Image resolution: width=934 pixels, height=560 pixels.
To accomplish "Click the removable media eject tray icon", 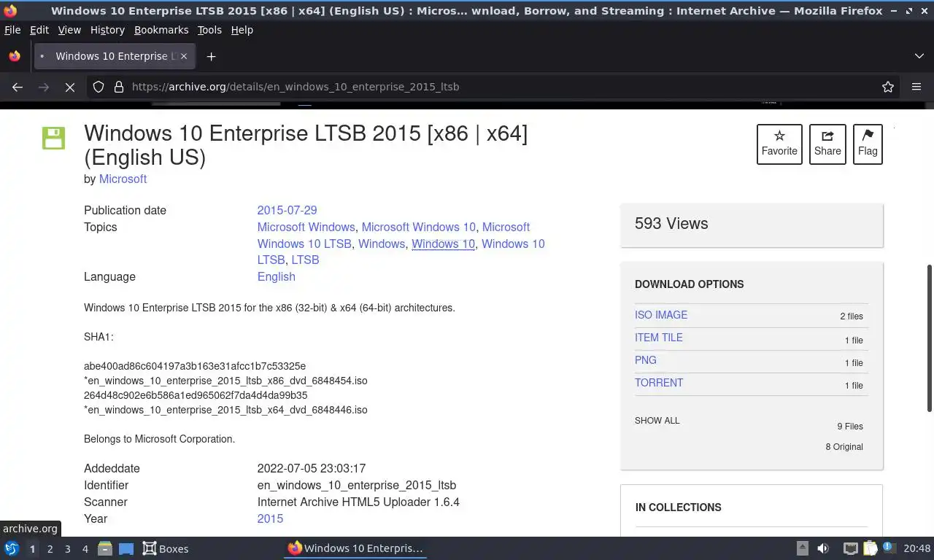I will click(803, 548).
